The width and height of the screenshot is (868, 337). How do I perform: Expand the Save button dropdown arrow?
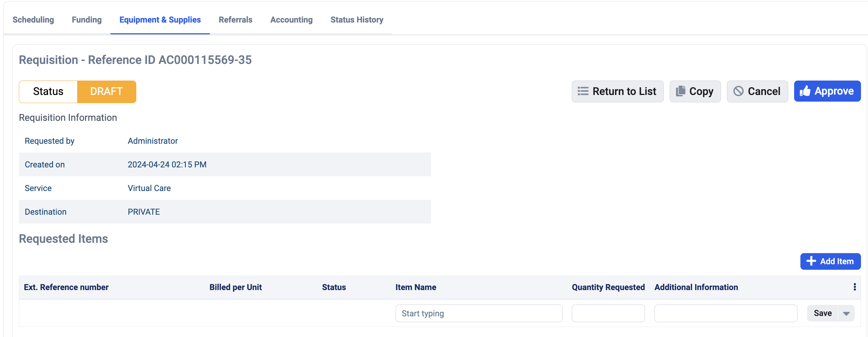click(x=846, y=313)
